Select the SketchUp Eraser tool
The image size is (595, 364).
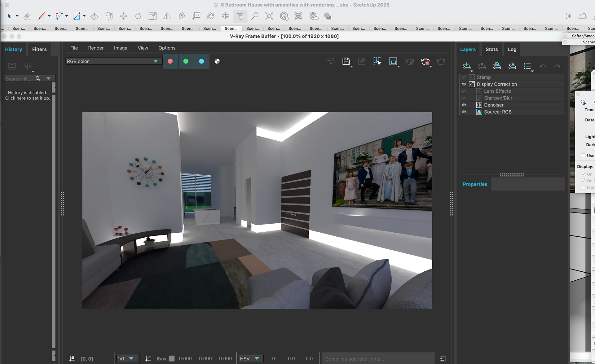pyautogui.click(x=27, y=16)
